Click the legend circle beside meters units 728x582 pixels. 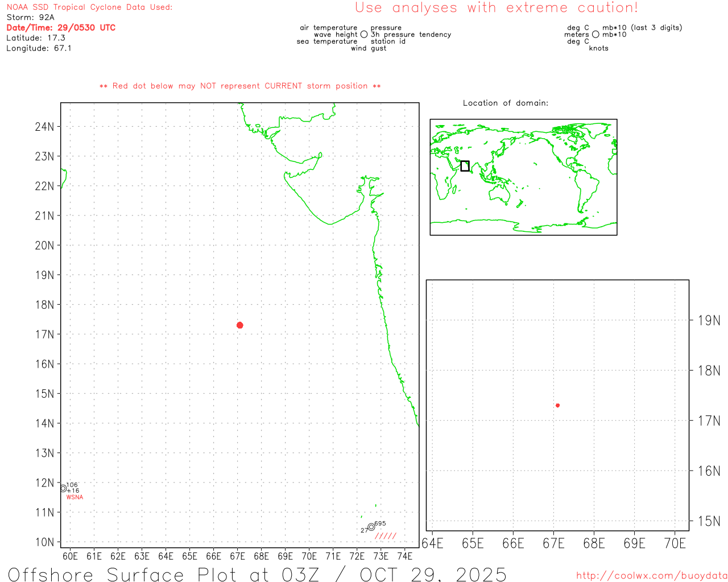coord(595,35)
